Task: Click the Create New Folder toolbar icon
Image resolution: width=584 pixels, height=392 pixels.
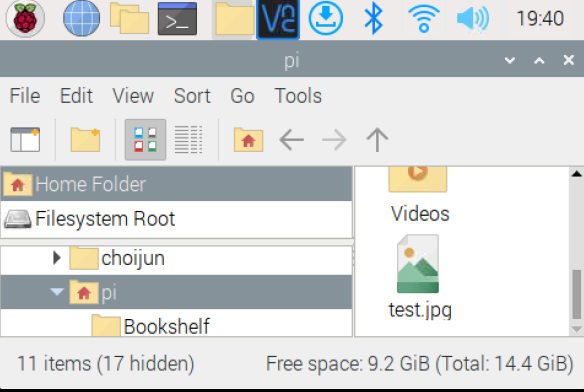Action: 85,140
